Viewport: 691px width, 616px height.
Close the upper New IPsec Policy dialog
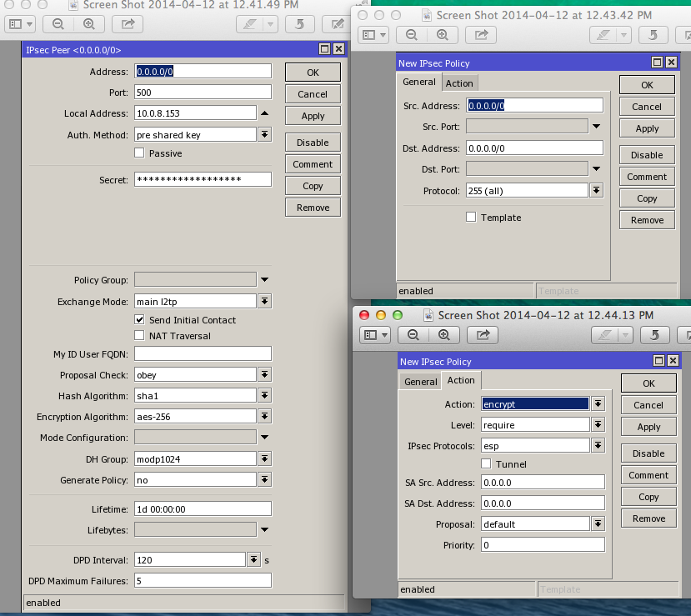(x=671, y=63)
